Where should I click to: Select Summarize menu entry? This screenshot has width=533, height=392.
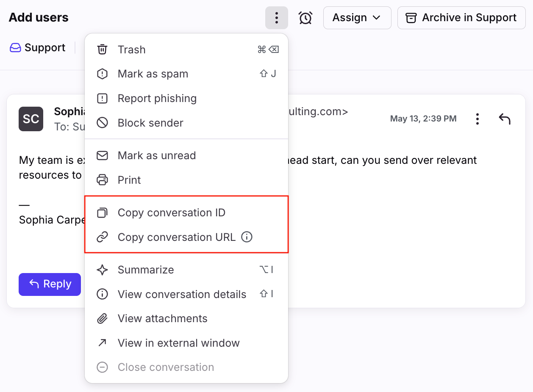(x=186, y=270)
